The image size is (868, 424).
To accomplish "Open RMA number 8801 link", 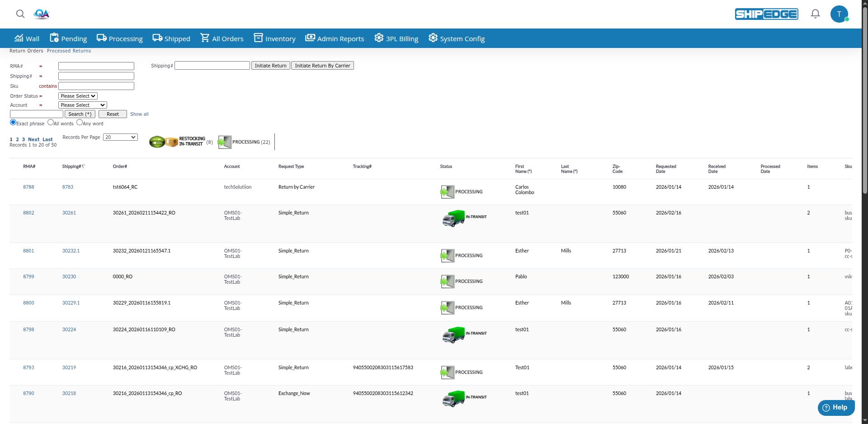I will (x=28, y=251).
